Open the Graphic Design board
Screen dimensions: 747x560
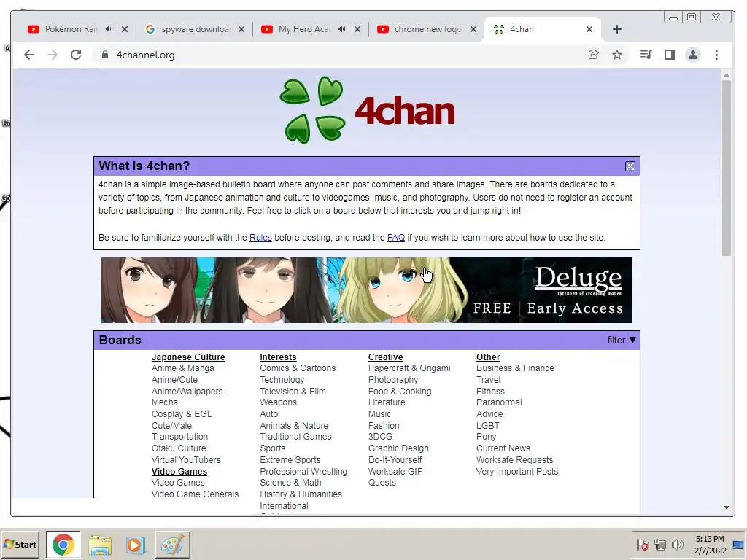398,448
